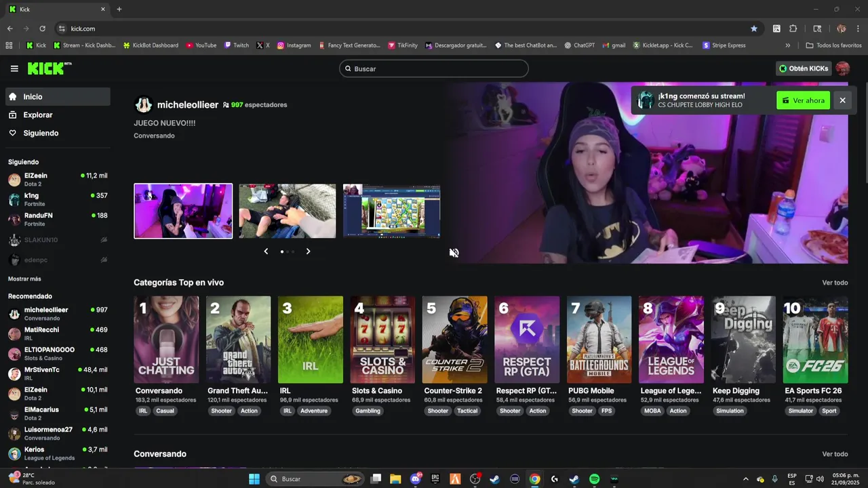Open Keep Digging category card
Screen dimensions: 868x488
[743, 340]
